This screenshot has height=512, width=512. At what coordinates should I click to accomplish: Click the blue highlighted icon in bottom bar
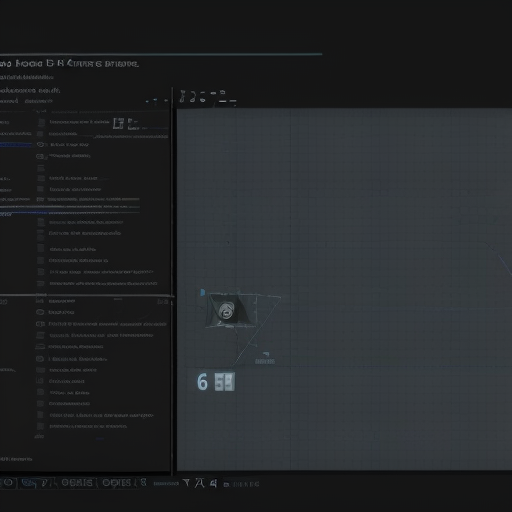[29, 483]
